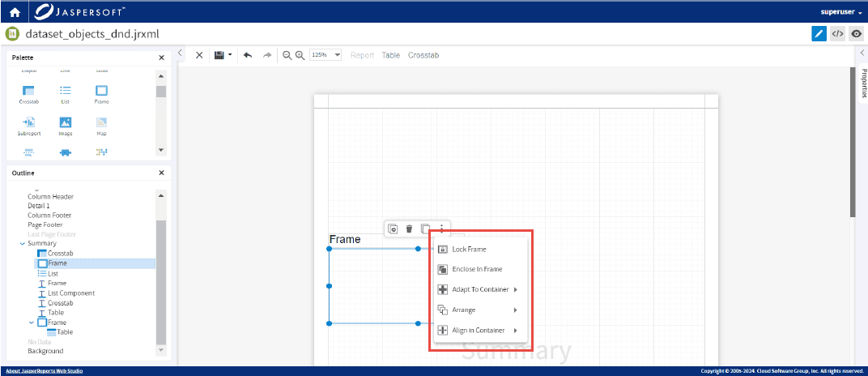
Task: Activate the pencil design mode button
Action: (819, 34)
